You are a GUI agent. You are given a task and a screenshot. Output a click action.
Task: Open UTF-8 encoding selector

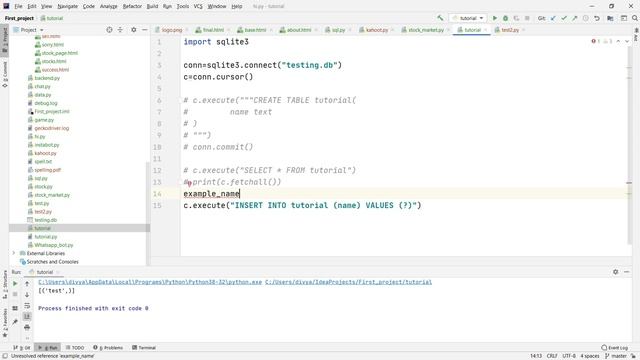pyautogui.click(x=569, y=356)
